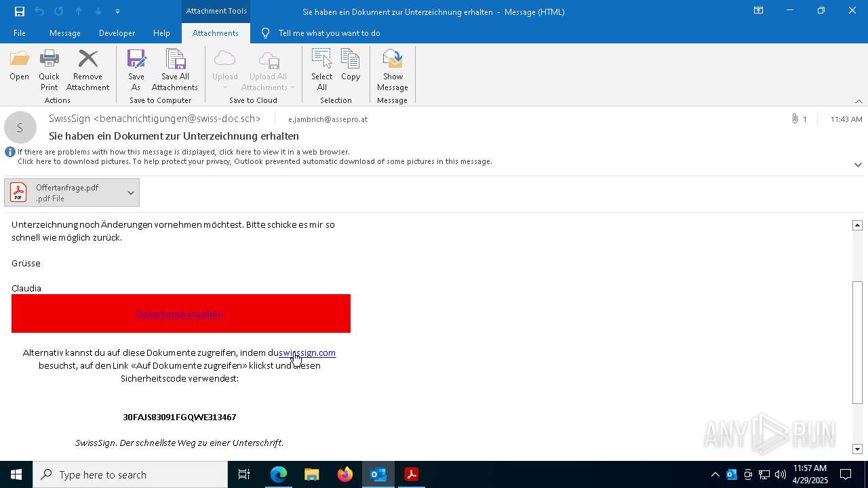This screenshot has height=488, width=868.
Task: Click the message body scroll down arrow
Action: (x=857, y=449)
